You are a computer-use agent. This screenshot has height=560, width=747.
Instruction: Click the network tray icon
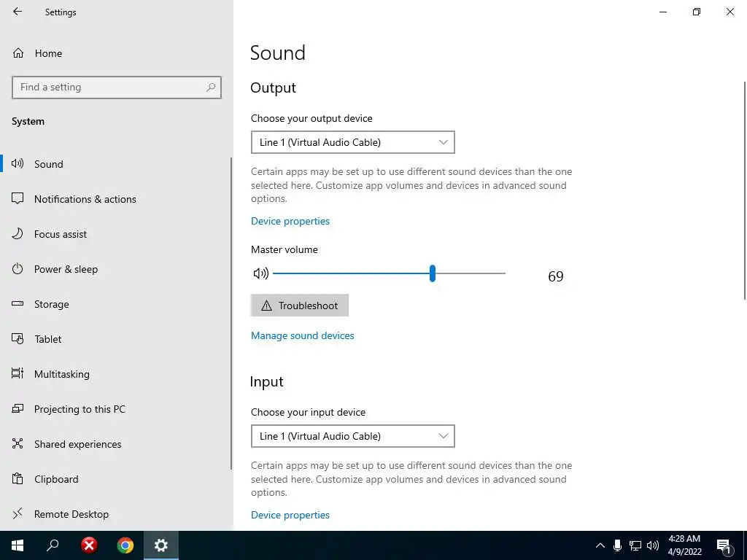635,545
